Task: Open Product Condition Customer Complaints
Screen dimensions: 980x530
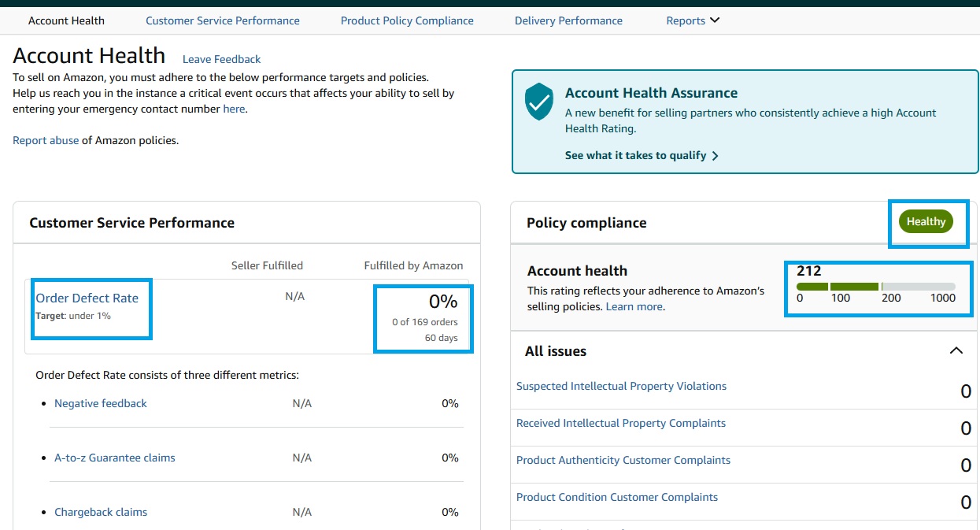Action: click(617, 497)
